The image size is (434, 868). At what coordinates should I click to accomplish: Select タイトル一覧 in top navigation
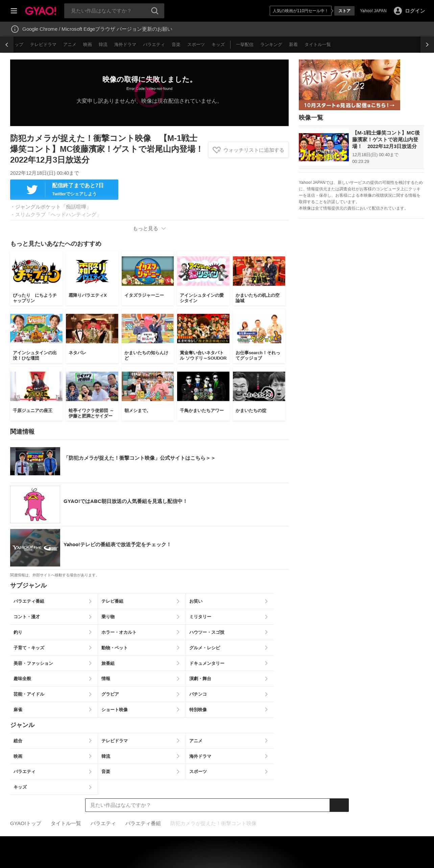318,45
